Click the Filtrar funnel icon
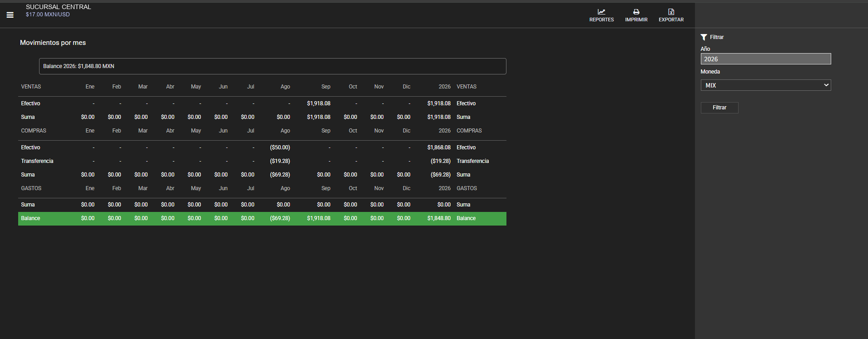This screenshot has height=339, width=868. [x=704, y=37]
